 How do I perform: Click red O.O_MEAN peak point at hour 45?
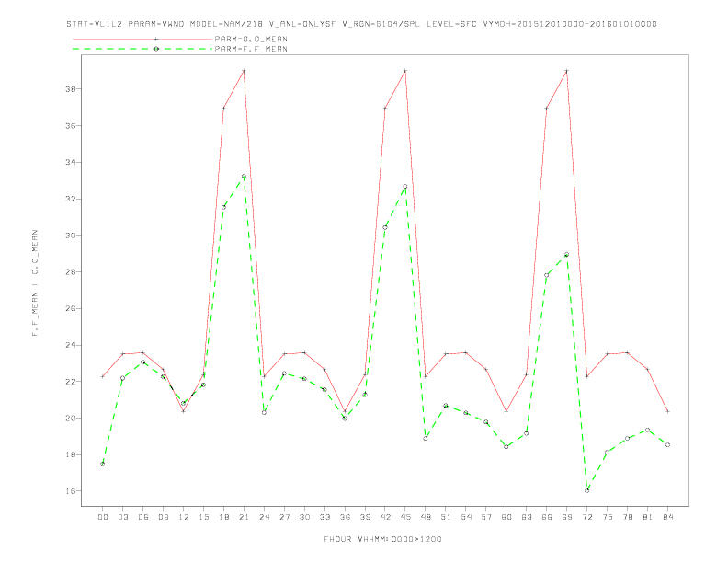405,71
